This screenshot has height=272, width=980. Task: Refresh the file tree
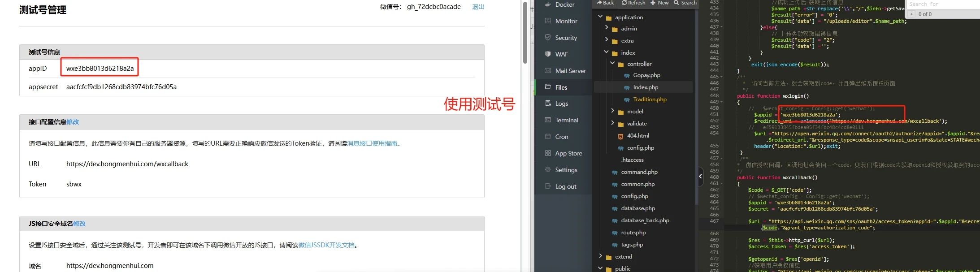click(x=633, y=3)
